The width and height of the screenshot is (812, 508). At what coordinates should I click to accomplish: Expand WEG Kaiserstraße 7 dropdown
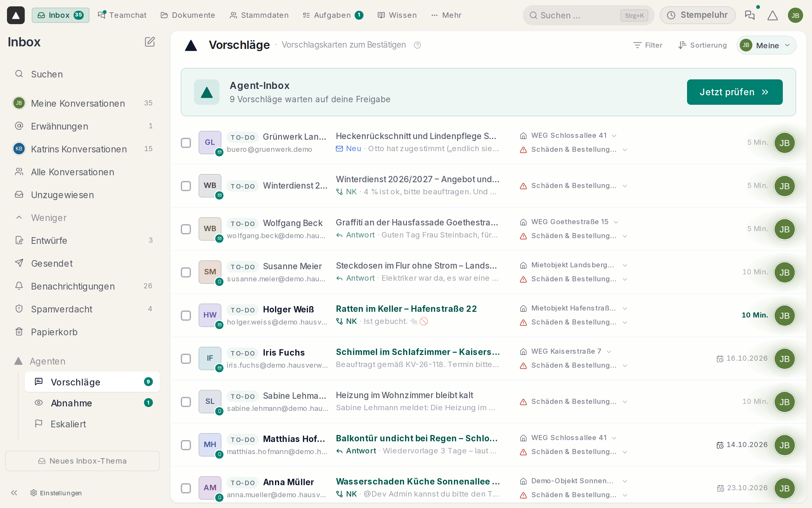pos(609,351)
